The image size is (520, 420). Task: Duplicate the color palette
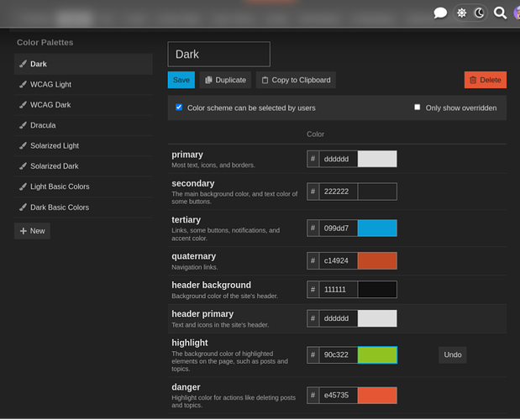point(225,80)
